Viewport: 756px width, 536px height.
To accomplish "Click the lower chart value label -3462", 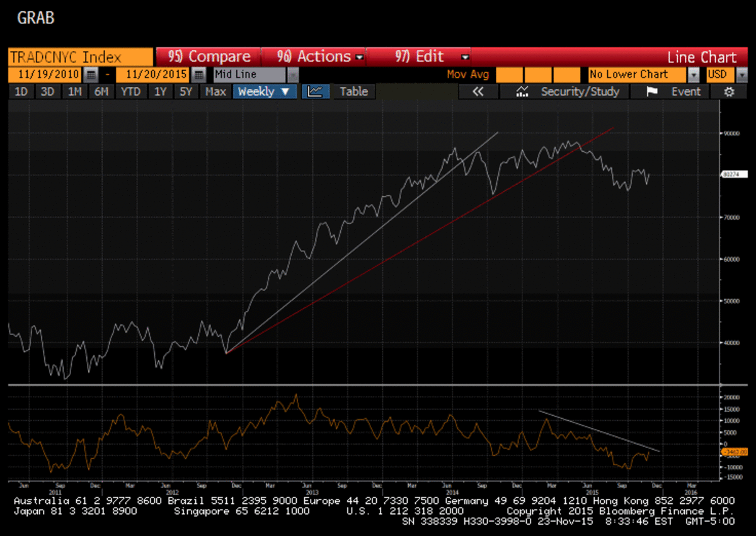I will [733, 452].
